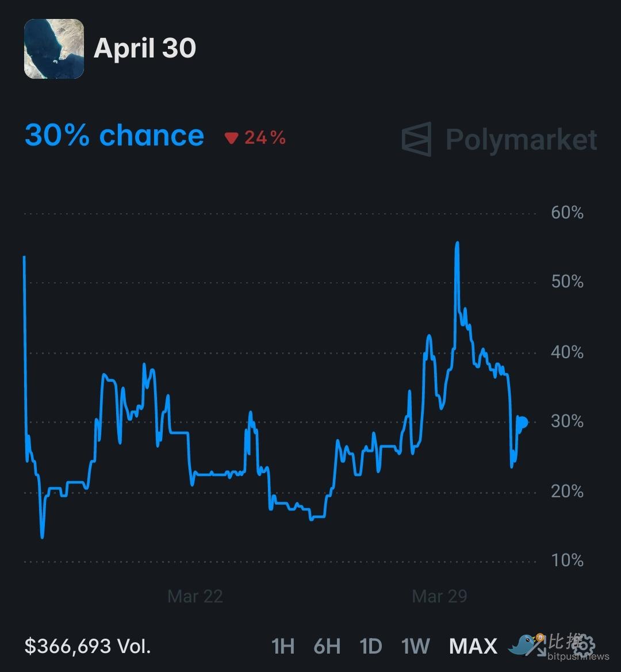Select the 1D time range
Screen dimensions: 621x672
(x=370, y=646)
